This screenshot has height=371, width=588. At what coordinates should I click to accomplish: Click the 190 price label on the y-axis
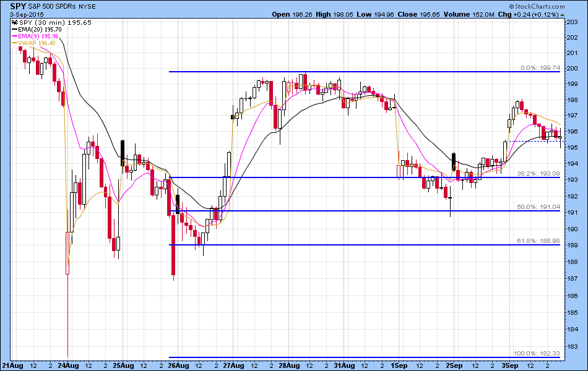tap(573, 229)
